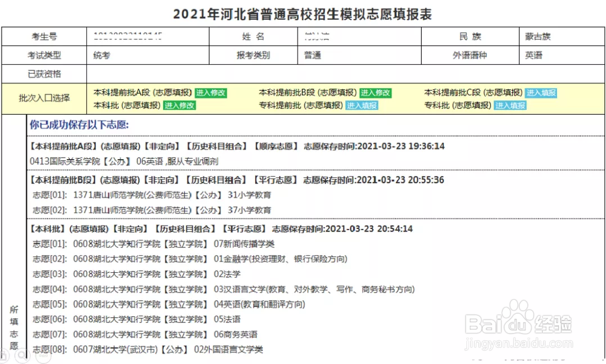This screenshot has width=606, height=364.
Task: Click the 批次入口选择 label cell
Action: [x=44, y=98]
